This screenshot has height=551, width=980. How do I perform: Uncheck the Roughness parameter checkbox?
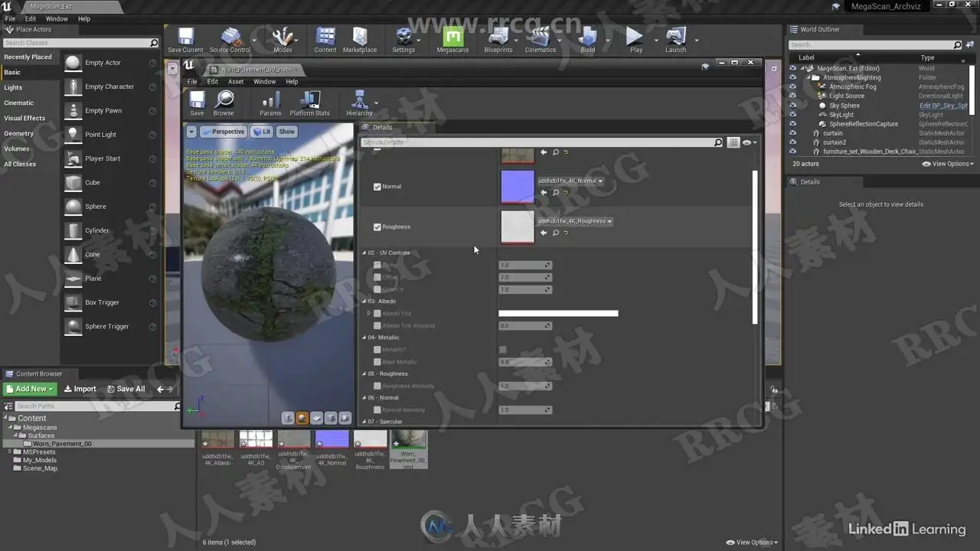point(377,227)
